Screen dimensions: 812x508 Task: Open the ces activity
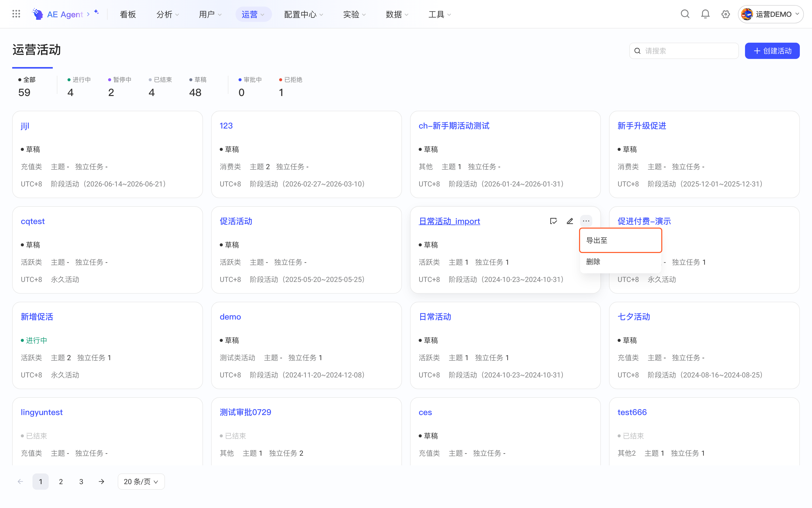coord(425,412)
